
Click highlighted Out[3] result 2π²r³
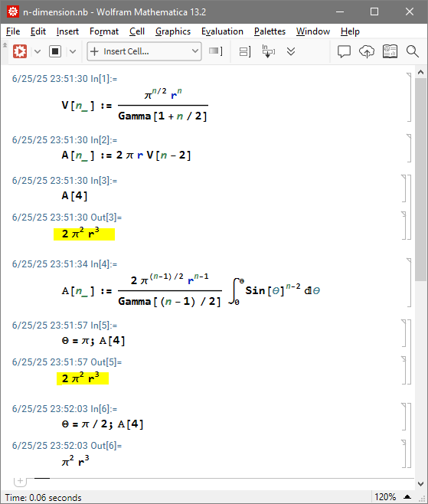tap(84, 234)
